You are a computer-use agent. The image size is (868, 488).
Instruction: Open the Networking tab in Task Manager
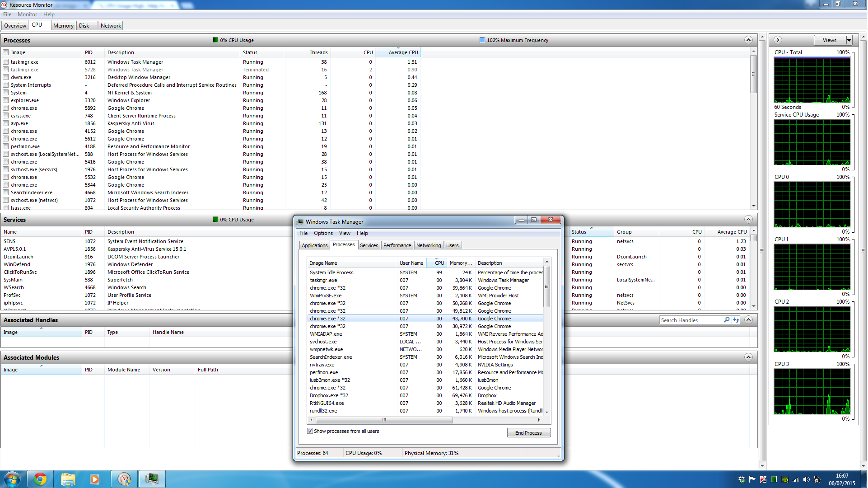(429, 245)
